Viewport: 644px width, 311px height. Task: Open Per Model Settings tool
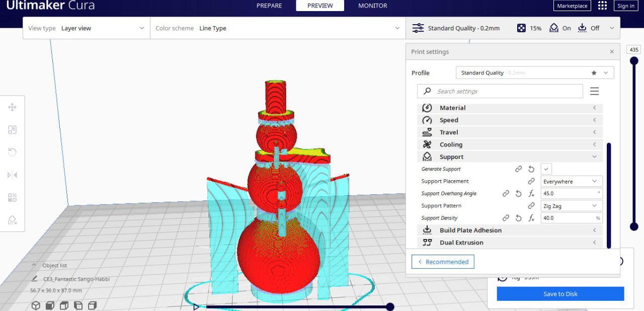(12, 198)
